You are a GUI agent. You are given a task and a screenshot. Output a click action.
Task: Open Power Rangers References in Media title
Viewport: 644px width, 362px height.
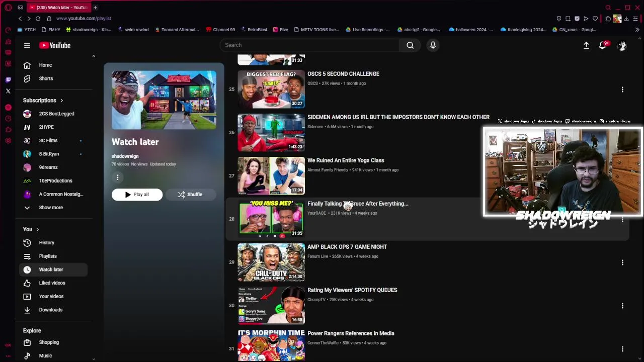[x=351, y=333]
